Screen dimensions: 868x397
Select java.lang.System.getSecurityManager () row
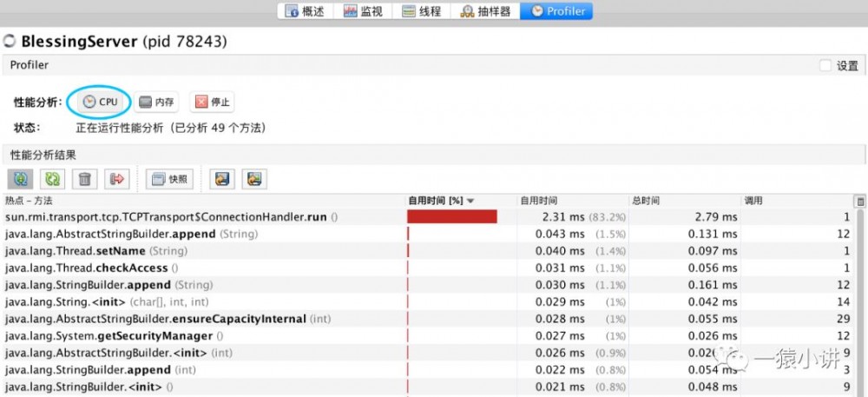click(x=428, y=336)
